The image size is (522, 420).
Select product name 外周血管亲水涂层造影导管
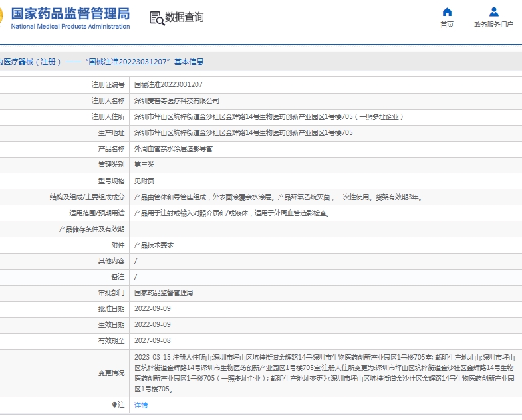pos(173,149)
